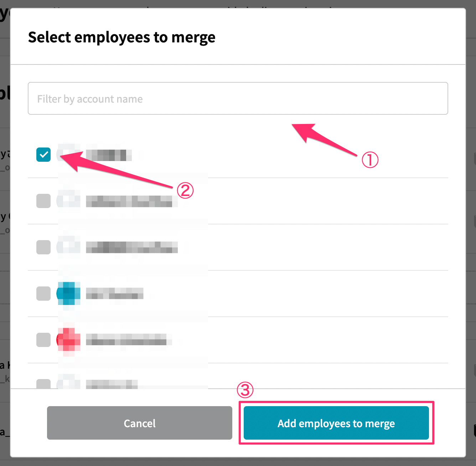The image size is (476, 466).
Task: Click the white checkmark icon
Action: 43,155
